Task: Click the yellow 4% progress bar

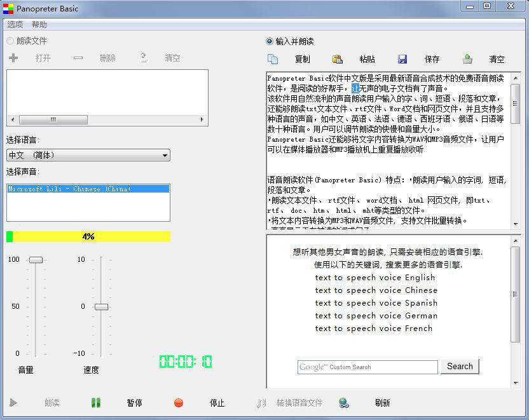Action: click(88, 236)
